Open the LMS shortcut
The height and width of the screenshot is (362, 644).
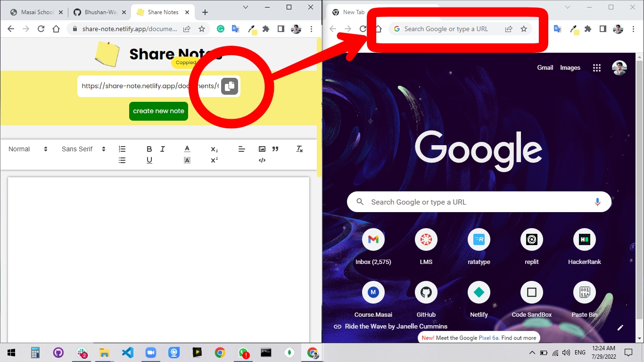pyautogui.click(x=426, y=248)
